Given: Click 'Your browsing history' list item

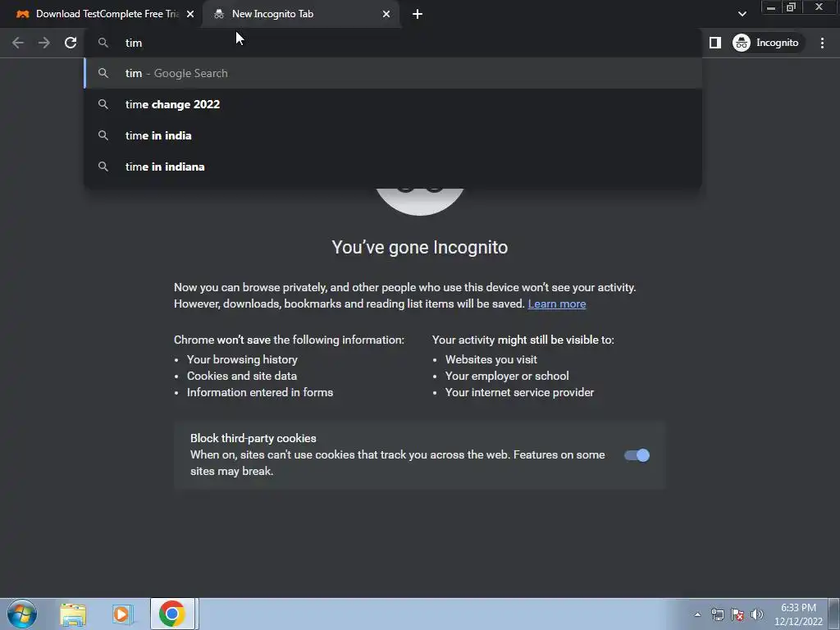Looking at the screenshot, I should pyautogui.click(x=242, y=359).
